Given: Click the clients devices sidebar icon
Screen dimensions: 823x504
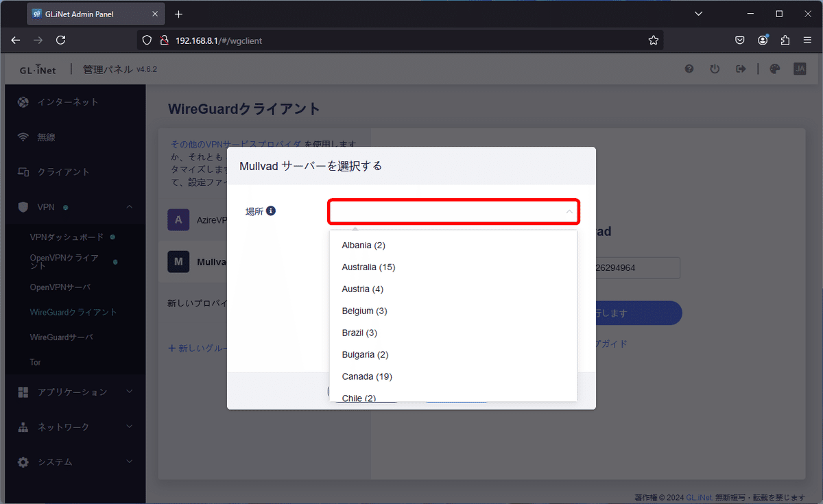Looking at the screenshot, I should point(23,172).
